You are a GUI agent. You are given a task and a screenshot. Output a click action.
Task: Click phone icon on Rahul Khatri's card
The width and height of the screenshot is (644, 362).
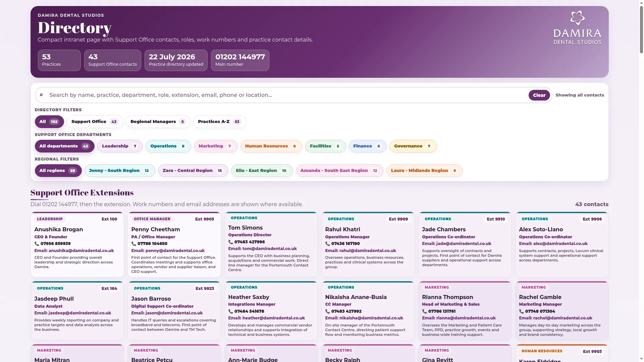pos(328,244)
